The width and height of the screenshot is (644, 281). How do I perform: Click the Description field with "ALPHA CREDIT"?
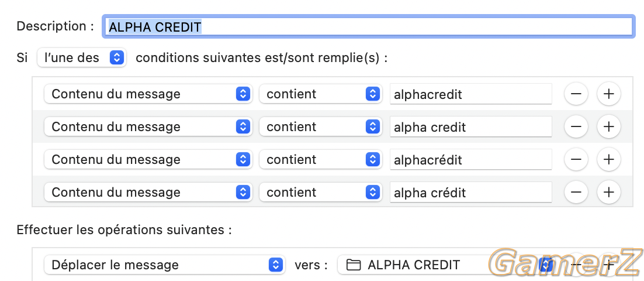coord(368,27)
